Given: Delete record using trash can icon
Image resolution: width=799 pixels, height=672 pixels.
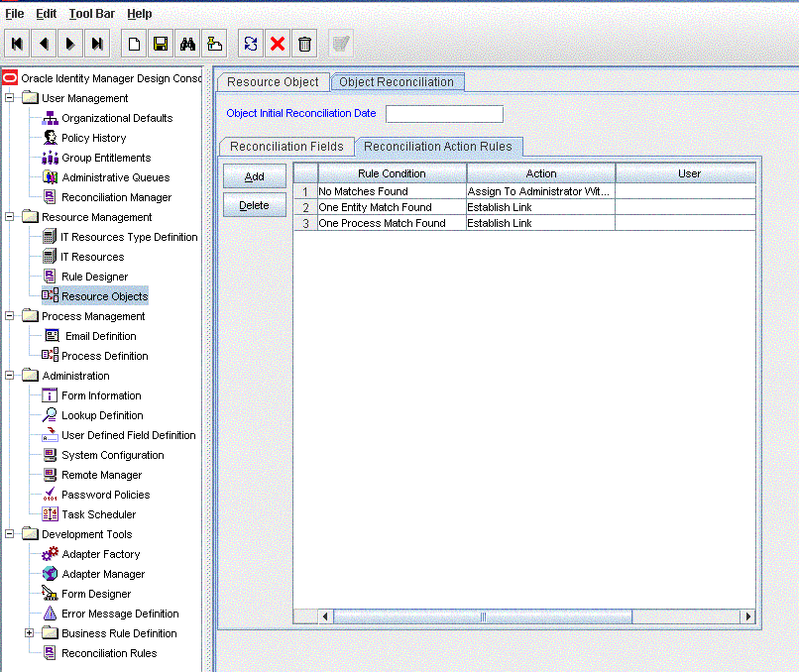Looking at the screenshot, I should click(304, 44).
